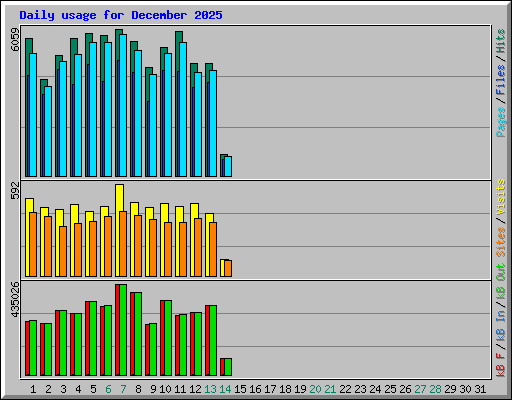The image size is (512, 400).
Task: Click day 25 on the x-axis
Action: tap(390, 389)
